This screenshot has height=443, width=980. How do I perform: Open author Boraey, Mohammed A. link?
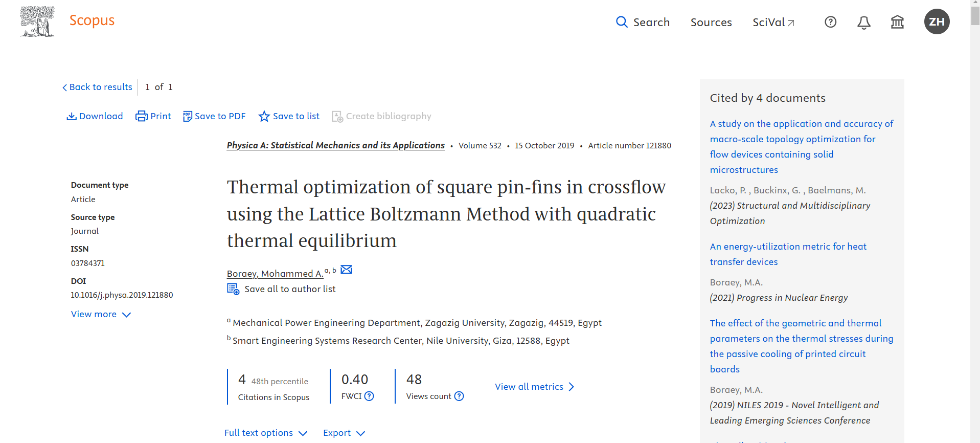click(x=275, y=274)
